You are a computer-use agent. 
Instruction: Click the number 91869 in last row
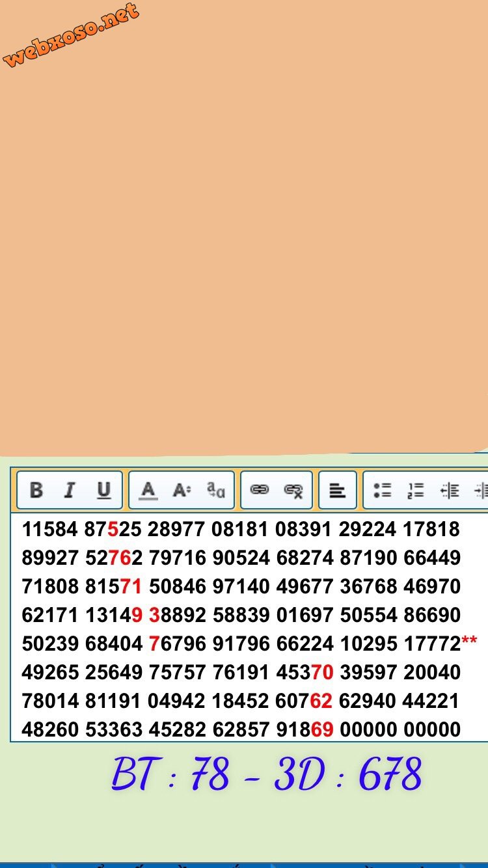point(305,729)
